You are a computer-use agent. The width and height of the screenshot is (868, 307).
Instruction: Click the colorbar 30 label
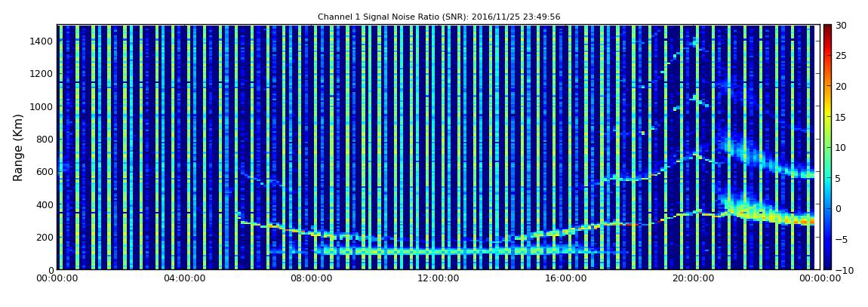tap(842, 26)
